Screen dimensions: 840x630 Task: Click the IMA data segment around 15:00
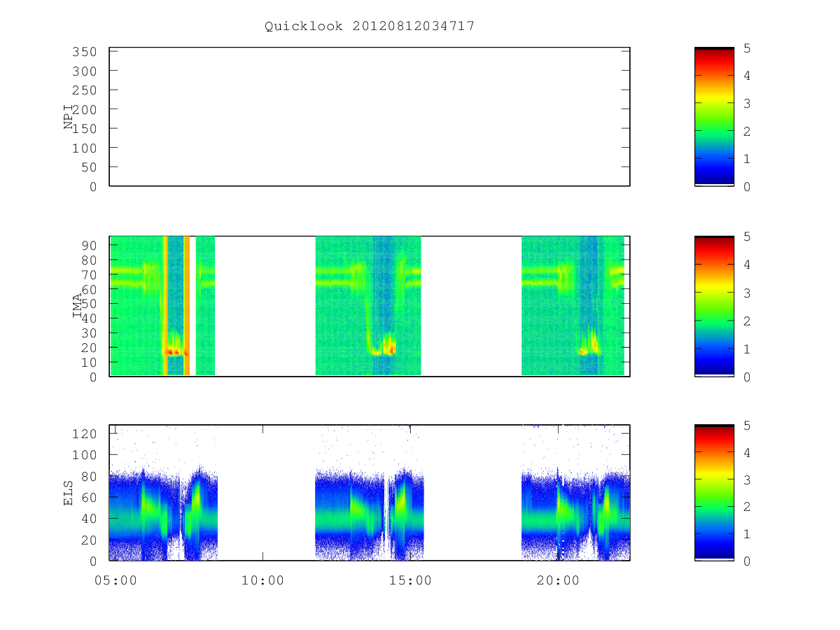368,306
